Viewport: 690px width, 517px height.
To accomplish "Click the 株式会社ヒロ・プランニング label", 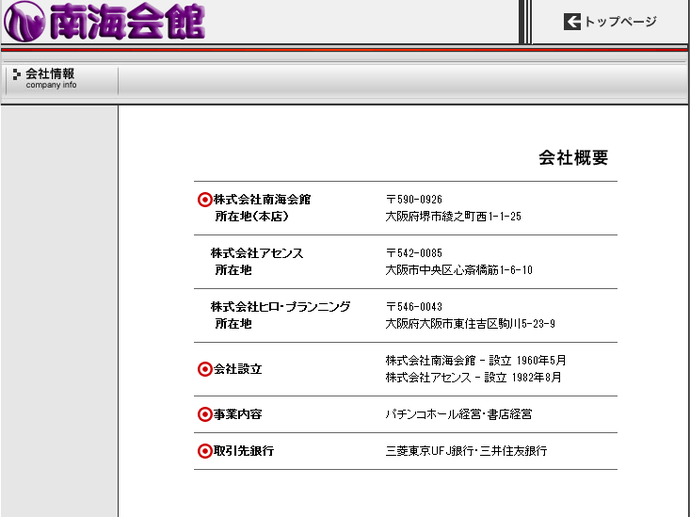I will (280, 307).
